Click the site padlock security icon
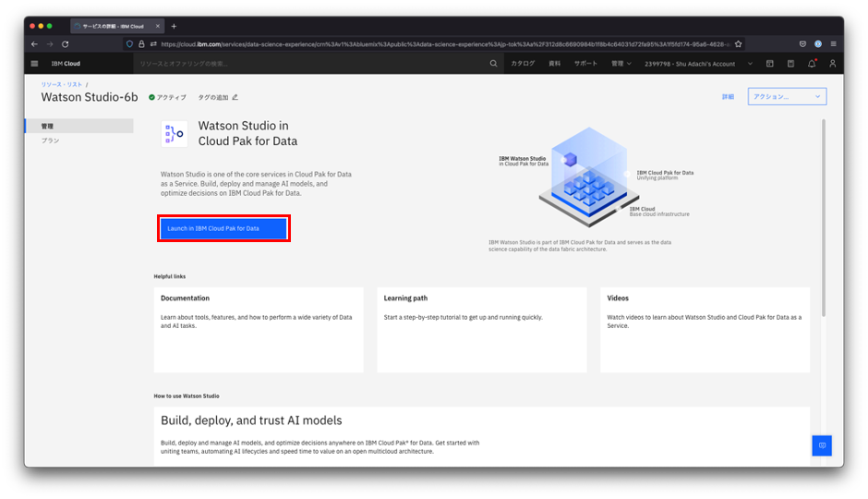This screenshot has height=499, width=868. [x=141, y=43]
